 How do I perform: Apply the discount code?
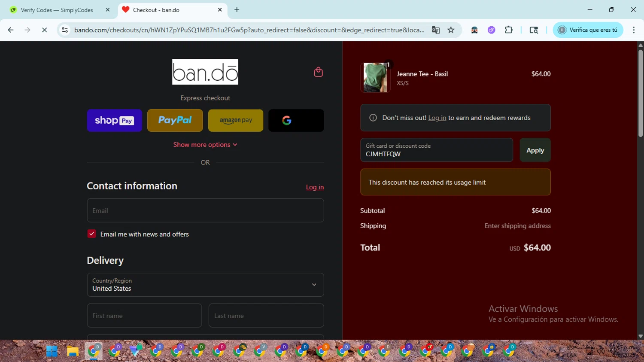point(535,150)
